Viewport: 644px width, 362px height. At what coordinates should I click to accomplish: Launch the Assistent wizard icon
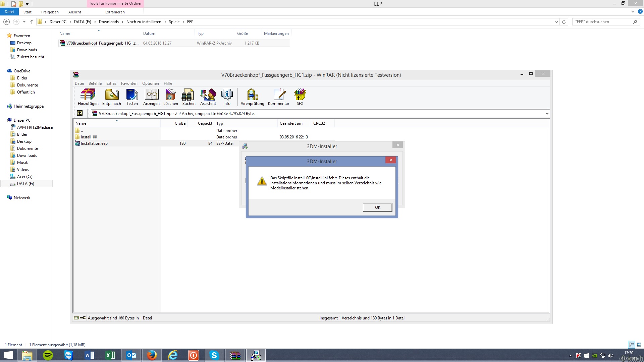pos(208,97)
